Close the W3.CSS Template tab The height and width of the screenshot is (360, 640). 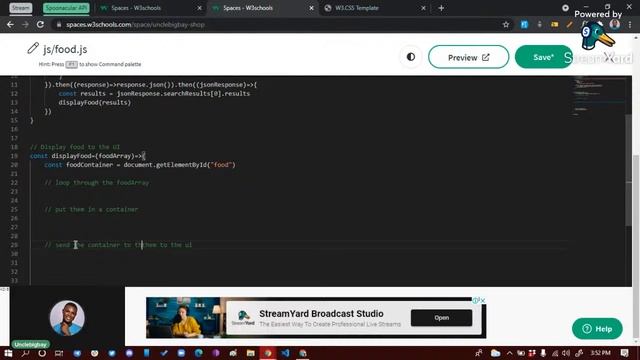[423, 8]
